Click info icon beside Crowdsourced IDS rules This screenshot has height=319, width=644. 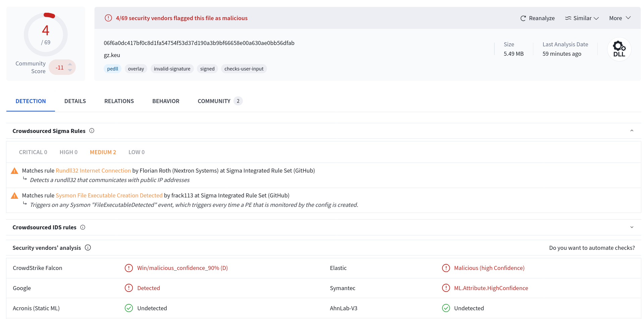tap(83, 227)
